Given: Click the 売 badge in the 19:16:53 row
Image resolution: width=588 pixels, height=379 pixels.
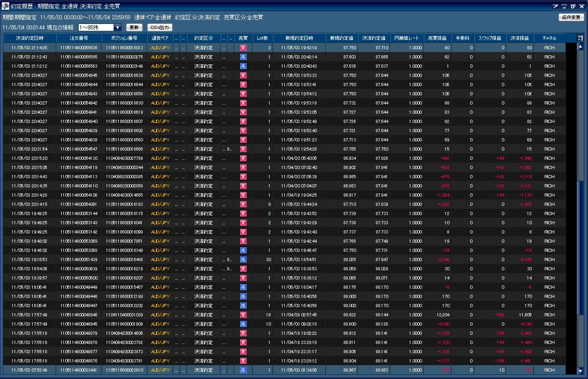Looking at the screenshot, I should tap(243, 259).
